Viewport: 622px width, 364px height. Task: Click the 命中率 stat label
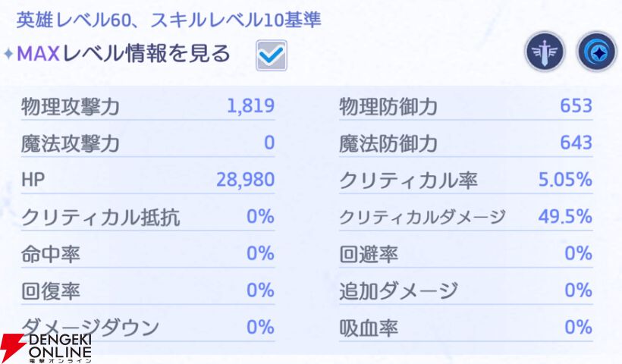point(51,254)
